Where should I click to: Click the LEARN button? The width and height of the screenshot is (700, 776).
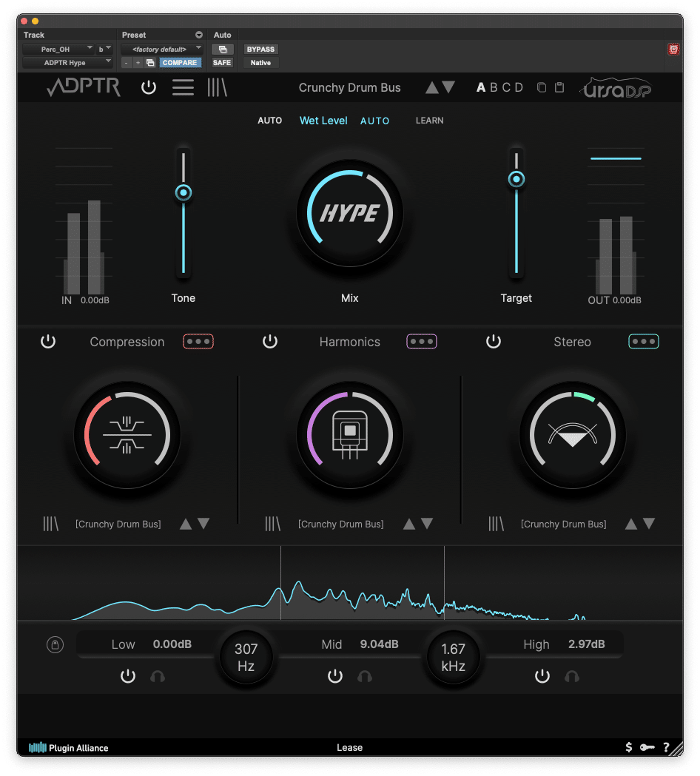point(429,121)
